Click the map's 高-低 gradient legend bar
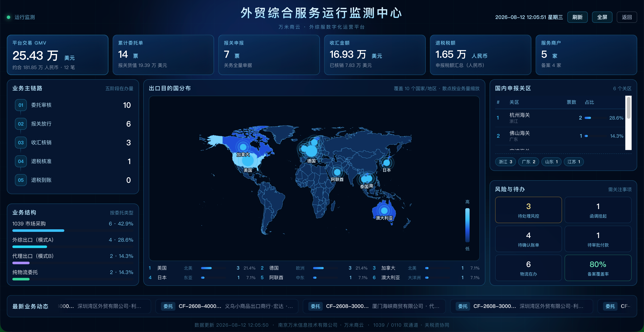This screenshot has height=332, width=644. click(467, 225)
